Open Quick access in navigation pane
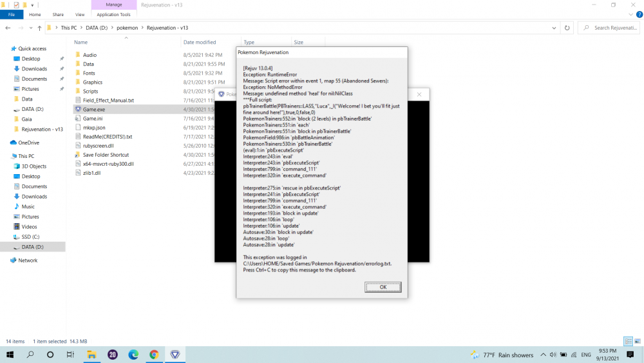Screen dimensions: 644x363 tap(32, 48)
